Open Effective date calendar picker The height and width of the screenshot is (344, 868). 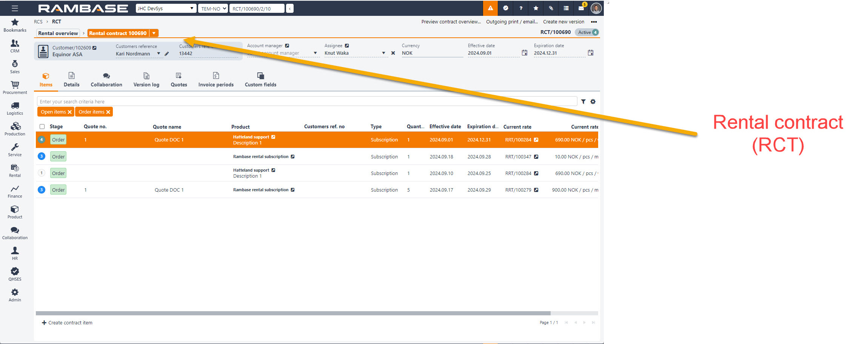coord(525,53)
